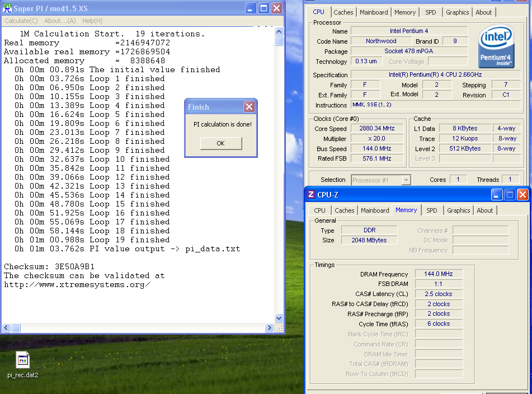Click the memory Type field DDR
Screen dimensions: 532x394
369,230
